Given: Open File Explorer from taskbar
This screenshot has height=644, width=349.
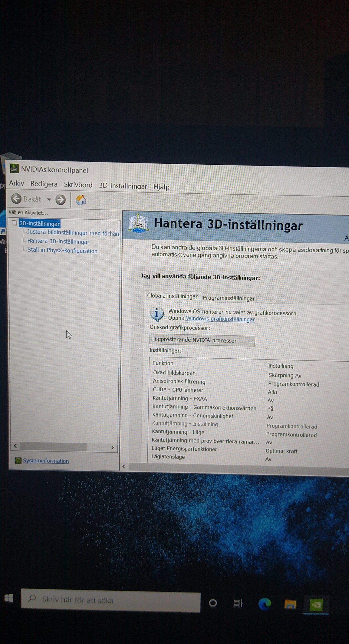Looking at the screenshot, I should [x=290, y=604].
